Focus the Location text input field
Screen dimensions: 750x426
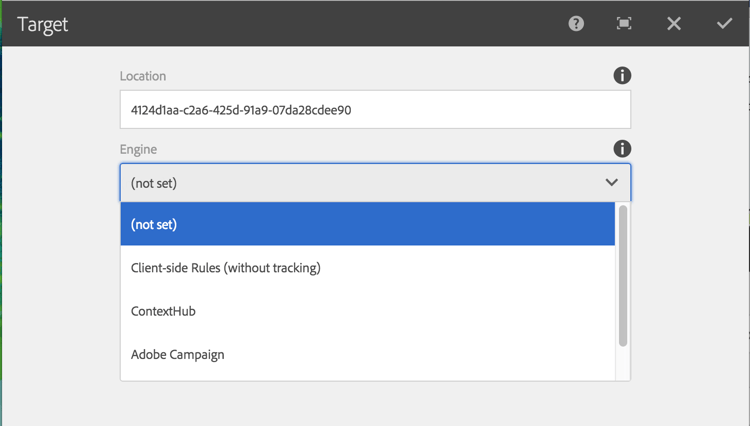[375, 110]
